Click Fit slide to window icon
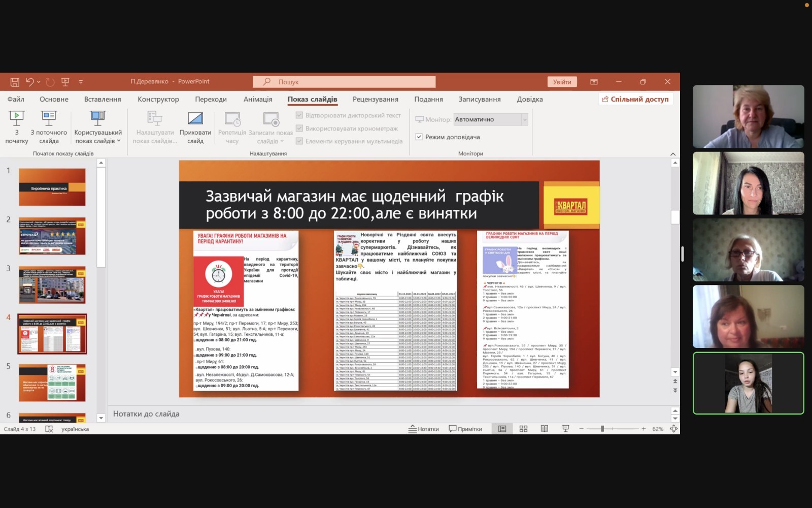The height and width of the screenshot is (508, 812). pyautogui.click(x=673, y=429)
